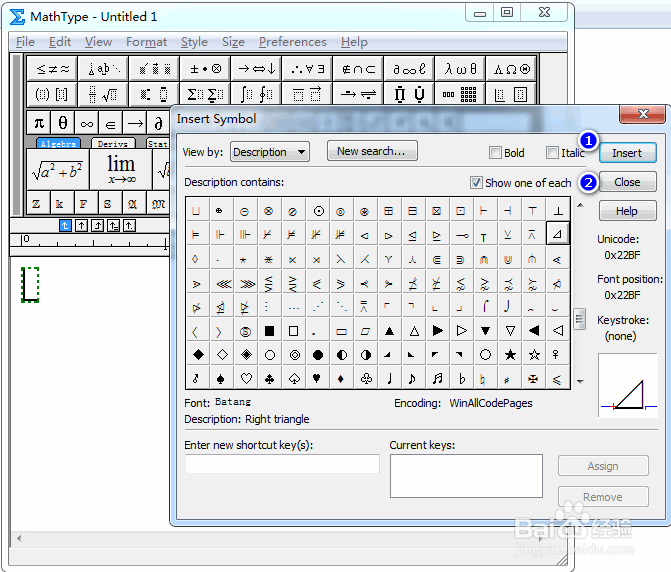Select the black diamond symbol in grid
This screenshot has width=671, height=572.
coord(198,355)
